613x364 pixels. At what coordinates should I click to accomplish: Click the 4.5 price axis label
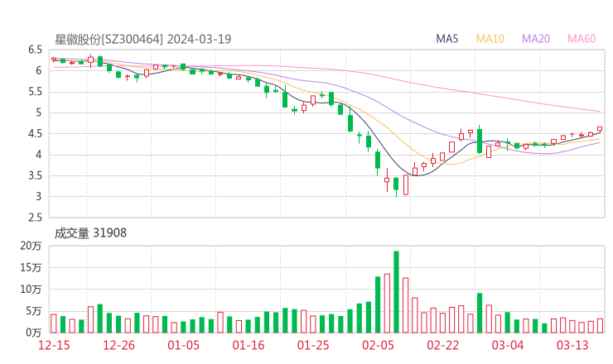[35, 133]
